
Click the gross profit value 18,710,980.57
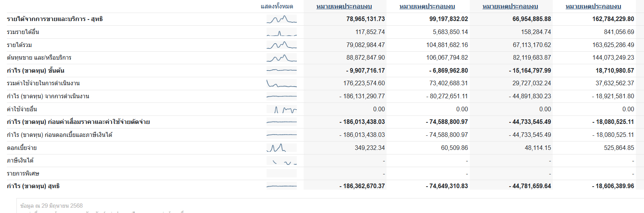615,71
